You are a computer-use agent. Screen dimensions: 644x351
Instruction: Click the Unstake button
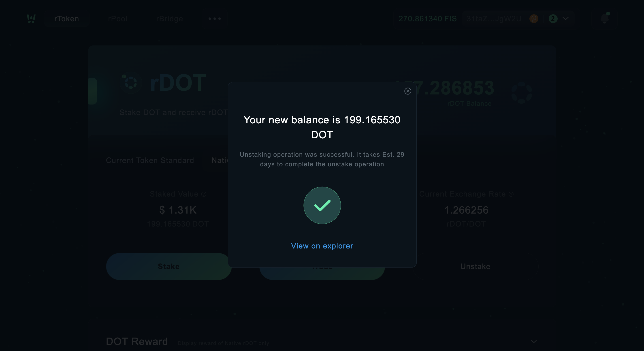click(475, 266)
